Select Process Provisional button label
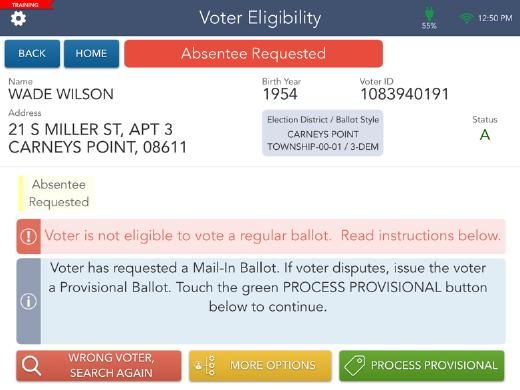The width and height of the screenshot is (520, 390). pos(434,365)
